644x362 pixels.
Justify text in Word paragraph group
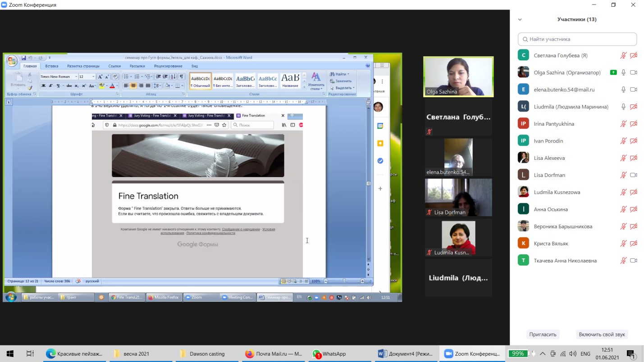(x=148, y=86)
